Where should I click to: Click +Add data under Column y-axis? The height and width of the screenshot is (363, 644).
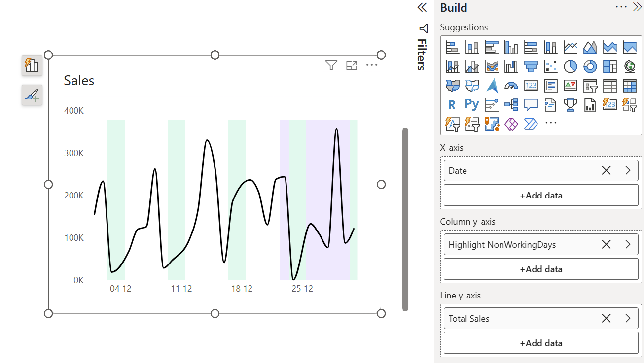tap(541, 269)
